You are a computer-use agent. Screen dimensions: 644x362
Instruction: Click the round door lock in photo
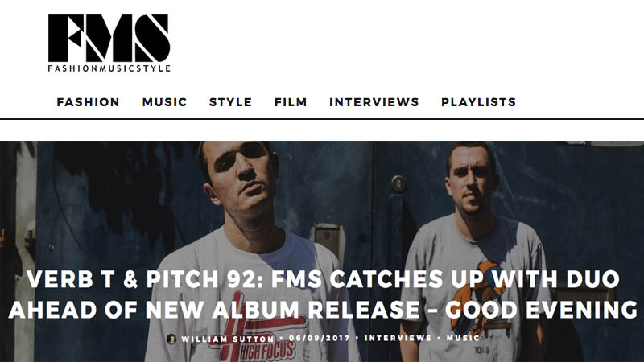pyautogui.click(x=398, y=183)
